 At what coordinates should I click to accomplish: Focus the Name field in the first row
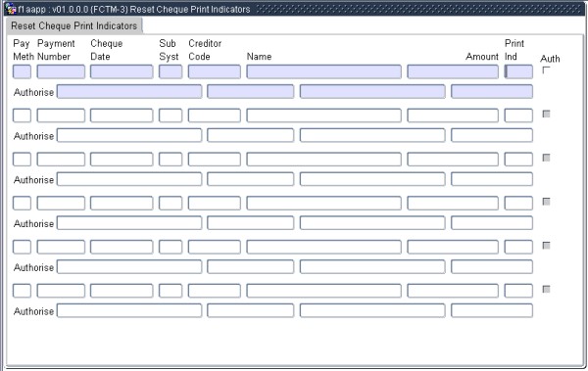coord(324,71)
